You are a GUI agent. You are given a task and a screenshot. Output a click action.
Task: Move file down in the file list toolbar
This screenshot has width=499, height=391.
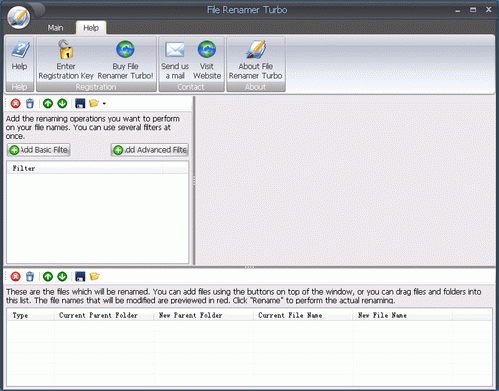(62, 277)
